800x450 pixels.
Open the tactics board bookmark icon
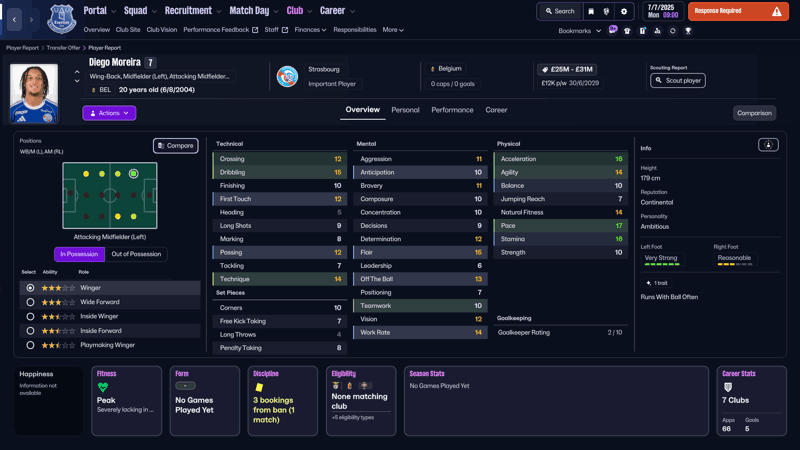(642, 31)
